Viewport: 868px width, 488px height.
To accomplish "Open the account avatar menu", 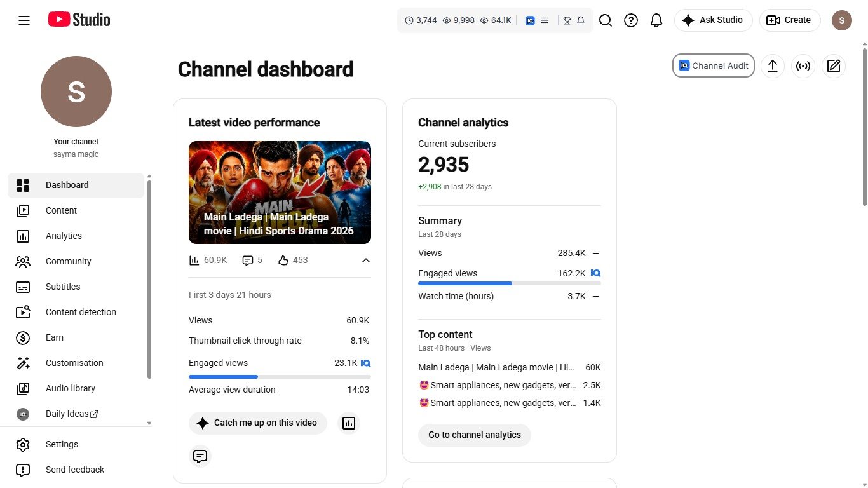I will [x=842, y=20].
